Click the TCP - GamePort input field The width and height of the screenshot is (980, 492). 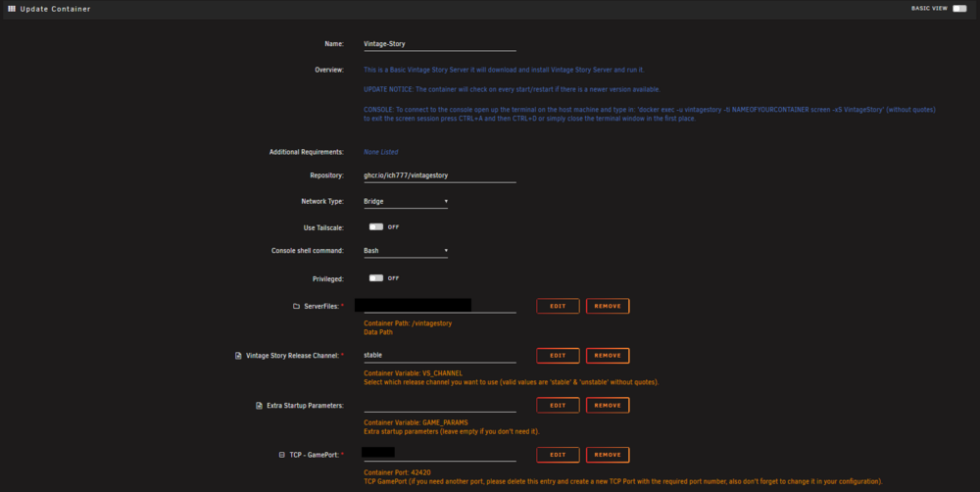click(440, 455)
